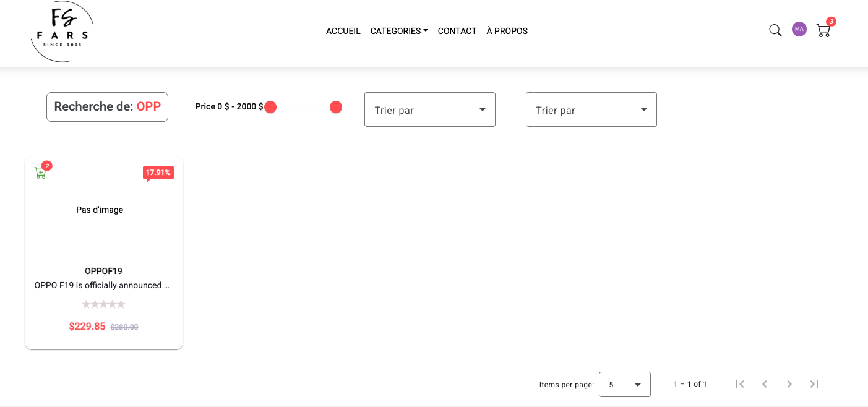Image resolution: width=868 pixels, height=407 pixels.
Task: Expand the CATEGORIES dropdown menu
Action: pos(398,31)
